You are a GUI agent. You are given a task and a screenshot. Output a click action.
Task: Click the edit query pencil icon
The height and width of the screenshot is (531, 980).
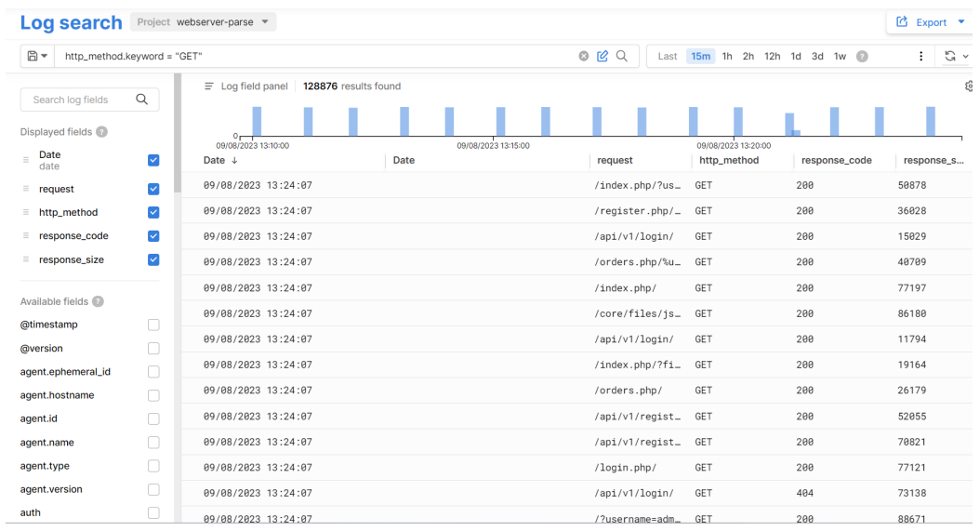602,57
